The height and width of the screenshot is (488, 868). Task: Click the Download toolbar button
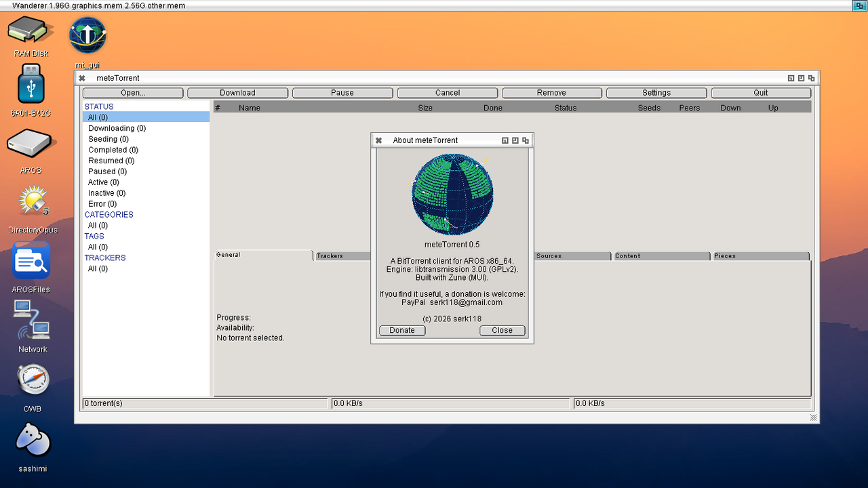(x=237, y=93)
